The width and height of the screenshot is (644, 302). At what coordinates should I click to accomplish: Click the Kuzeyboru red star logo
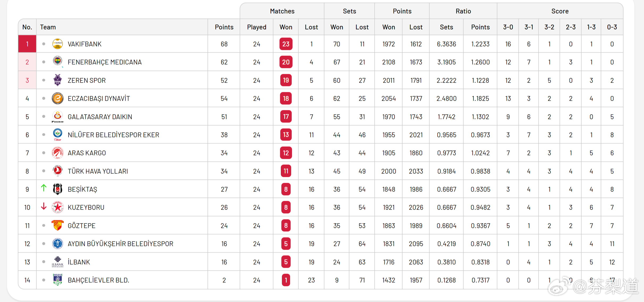coord(57,207)
